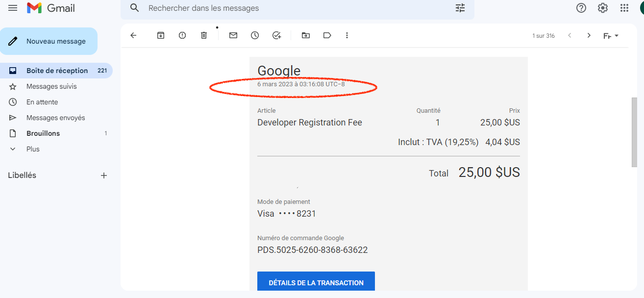Open the Messages suivis folder
Screen dimensions: 644x298
tap(51, 86)
